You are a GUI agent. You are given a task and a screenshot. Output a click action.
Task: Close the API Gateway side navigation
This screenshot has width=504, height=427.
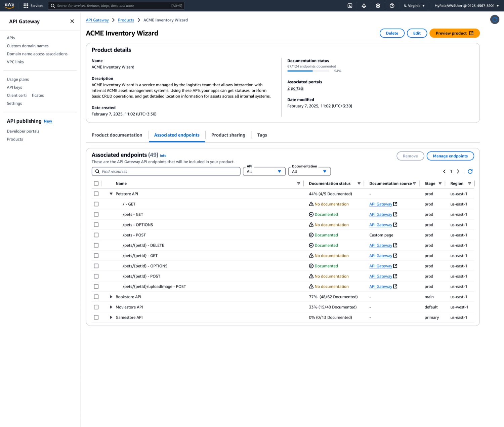tap(72, 21)
